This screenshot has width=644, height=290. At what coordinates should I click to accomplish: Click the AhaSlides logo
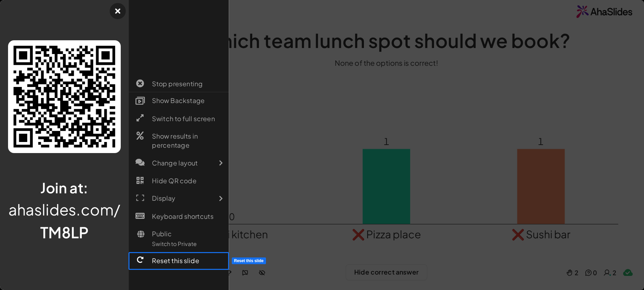[x=604, y=12]
